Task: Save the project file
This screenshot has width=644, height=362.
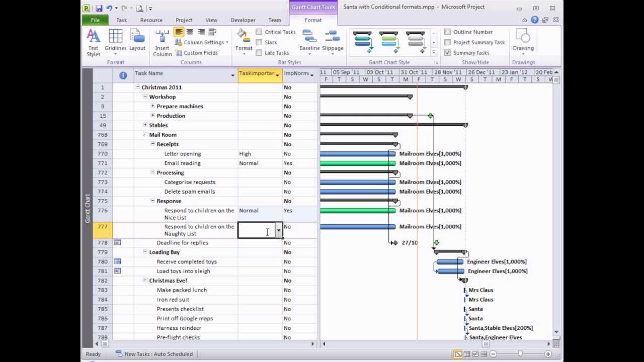Action: coord(99,8)
